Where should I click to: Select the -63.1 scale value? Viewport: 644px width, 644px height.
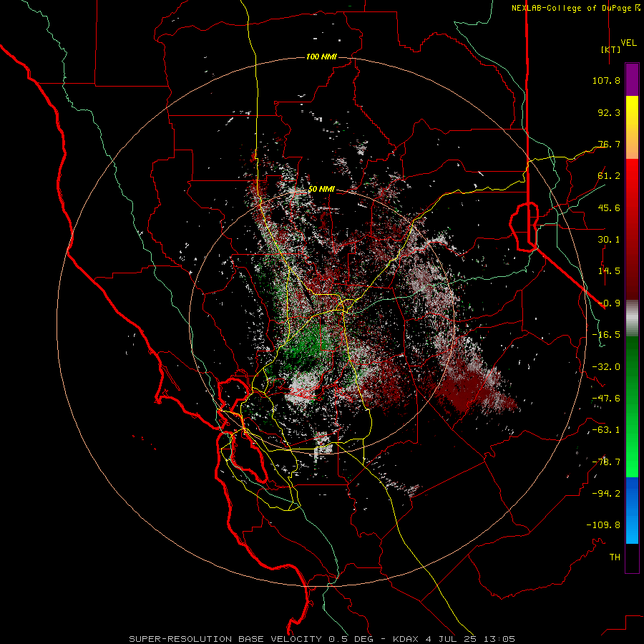[606, 430]
